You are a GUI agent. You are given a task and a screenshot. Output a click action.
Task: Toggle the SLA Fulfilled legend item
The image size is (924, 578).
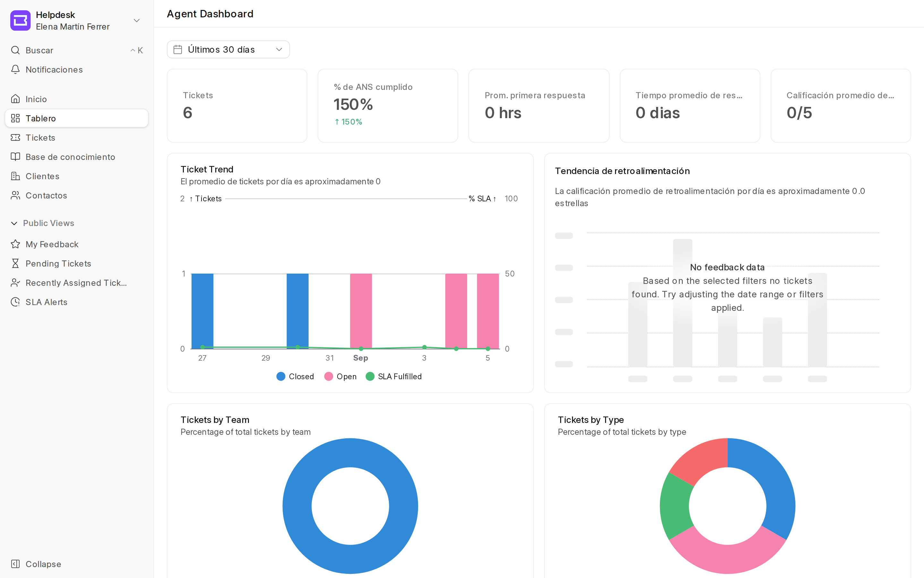click(394, 377)
